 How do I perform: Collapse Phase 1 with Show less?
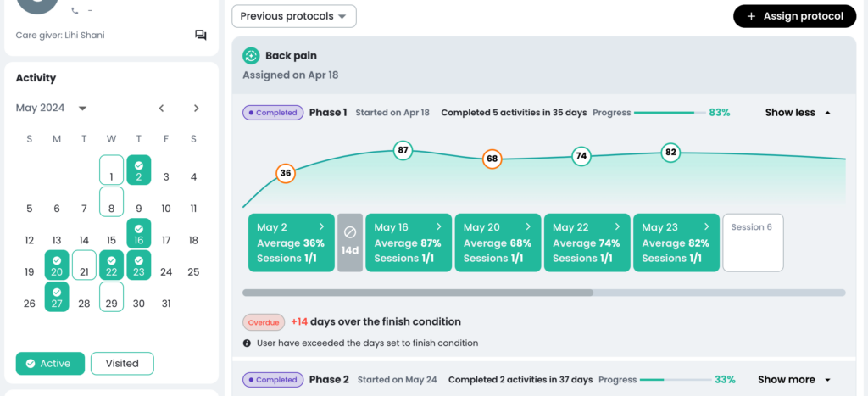point(798,113)
